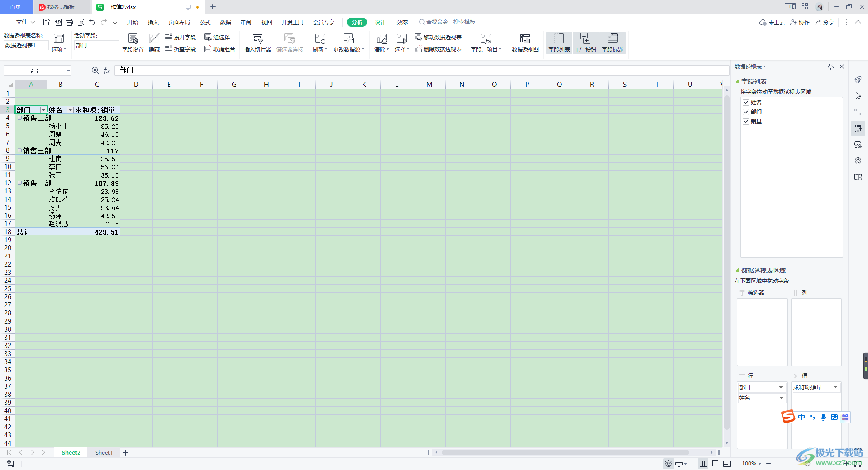Uncheck the 销量 field checkbox
This screenshot has height=470, width=868.
pos(746,122)
